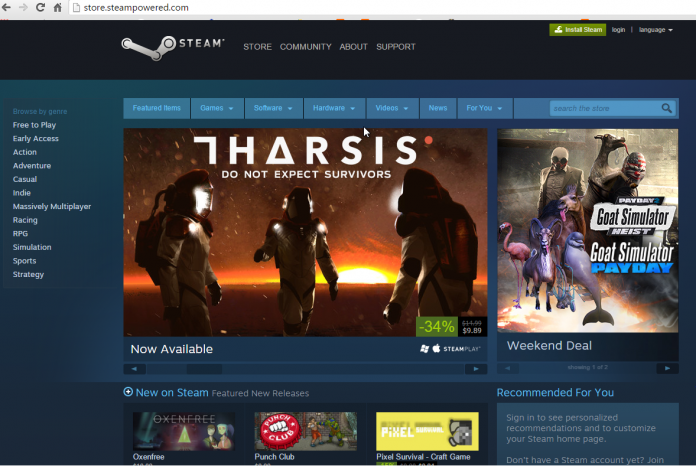Open the SUPPORT menu

396,47
